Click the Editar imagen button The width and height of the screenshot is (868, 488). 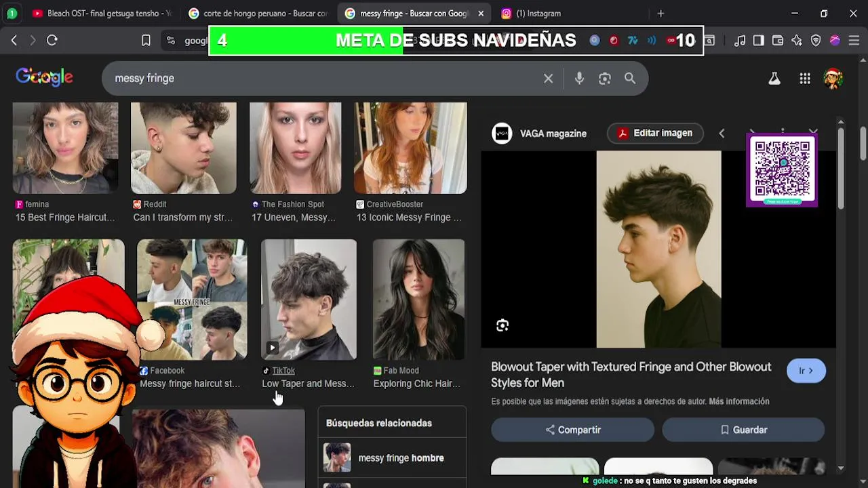(x=655, y=133)
